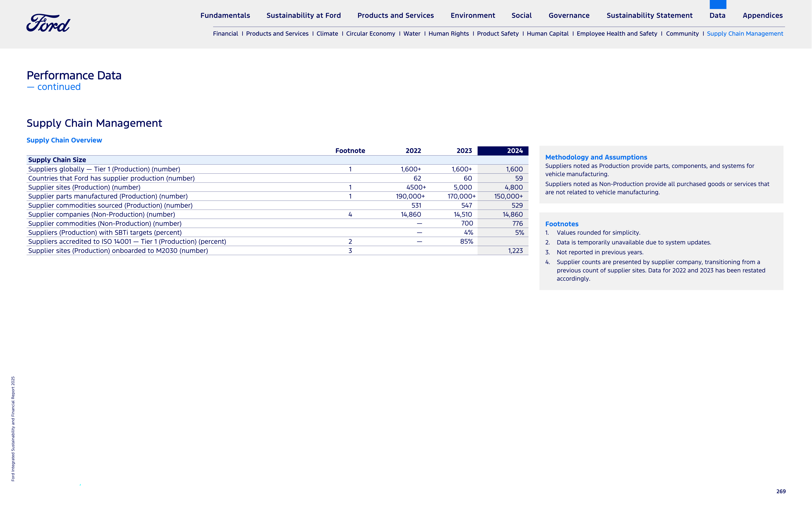Go to Climate data
Viewport: 812px width, 508px height.
click(x=327, y=34)
